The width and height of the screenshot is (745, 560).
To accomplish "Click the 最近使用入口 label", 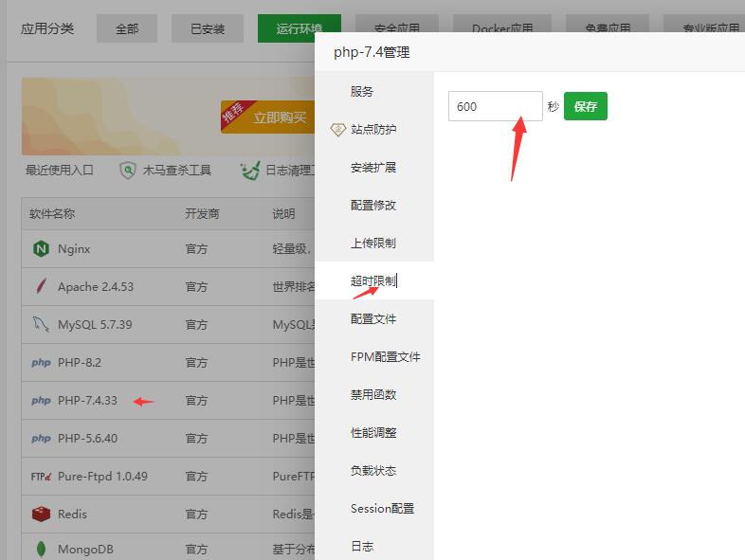I will (x=60, y=170).
